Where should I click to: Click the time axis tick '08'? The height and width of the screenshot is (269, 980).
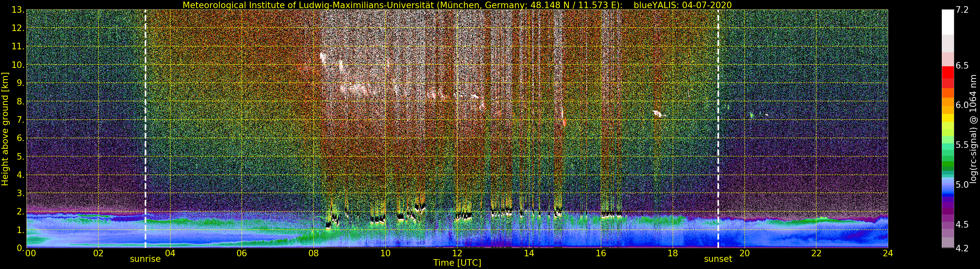pos(313,253)
